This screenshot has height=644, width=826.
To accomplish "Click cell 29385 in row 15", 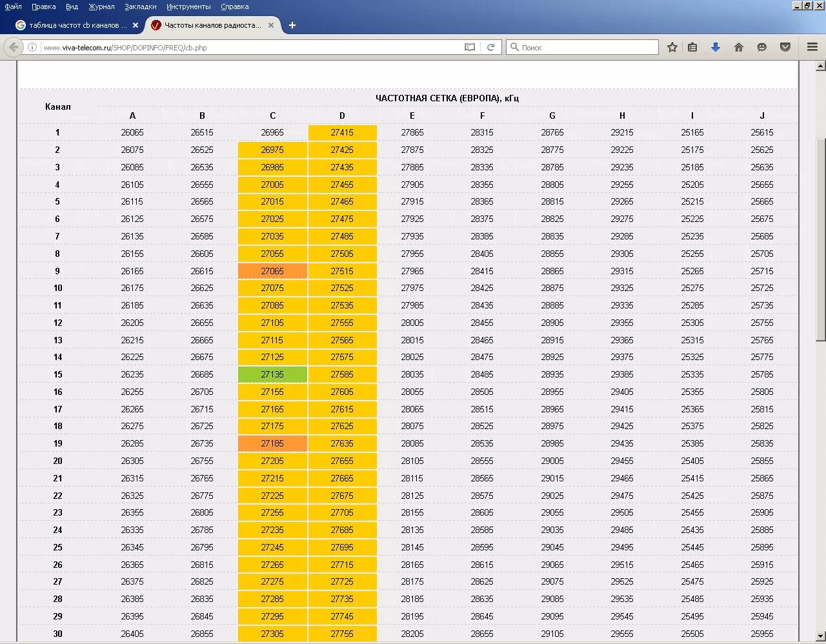I will [622, 374].
